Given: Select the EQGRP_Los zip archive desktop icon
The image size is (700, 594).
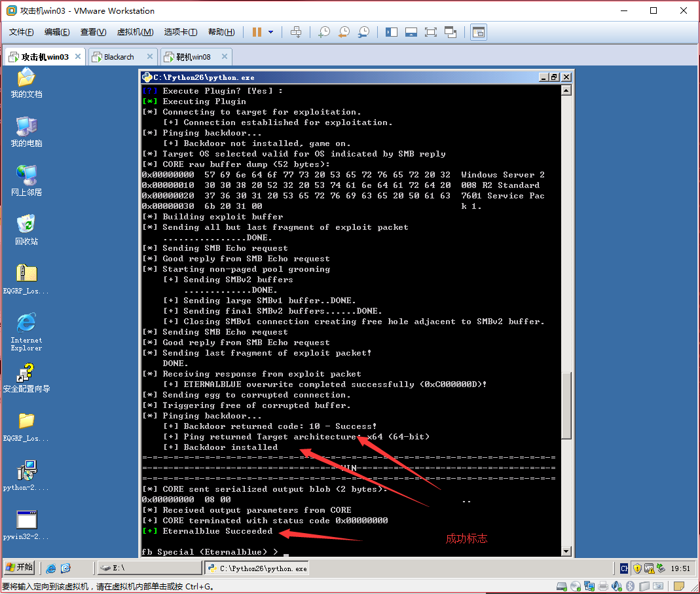Looking at the screenshot, I should click(x=26, y=279).
